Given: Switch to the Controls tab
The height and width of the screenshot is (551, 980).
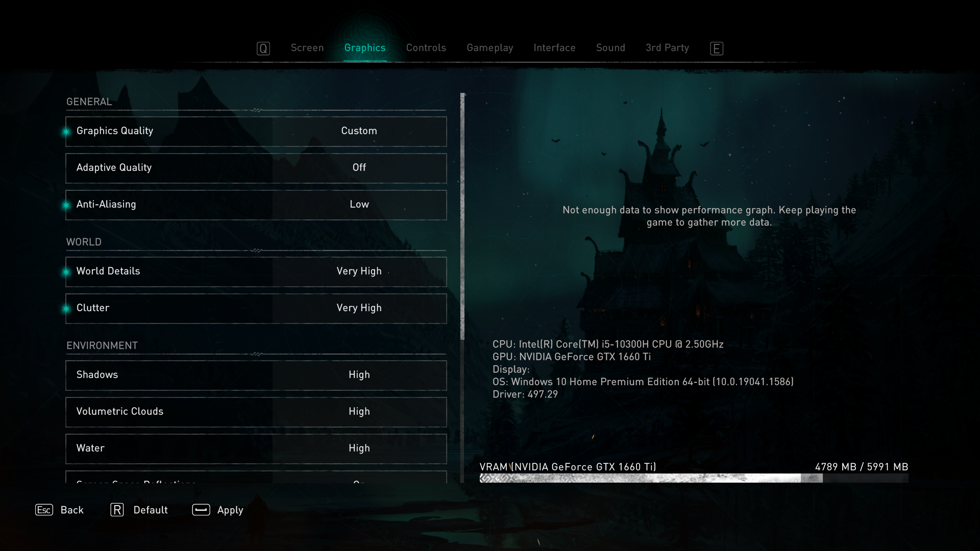Looking at the screenshot, I should (426, 48).
